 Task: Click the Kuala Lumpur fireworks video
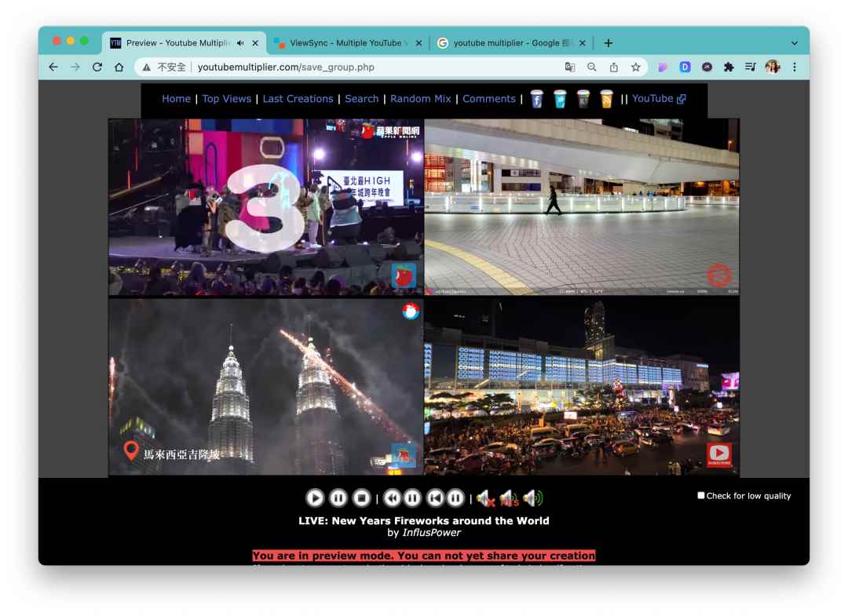[265, 387]
